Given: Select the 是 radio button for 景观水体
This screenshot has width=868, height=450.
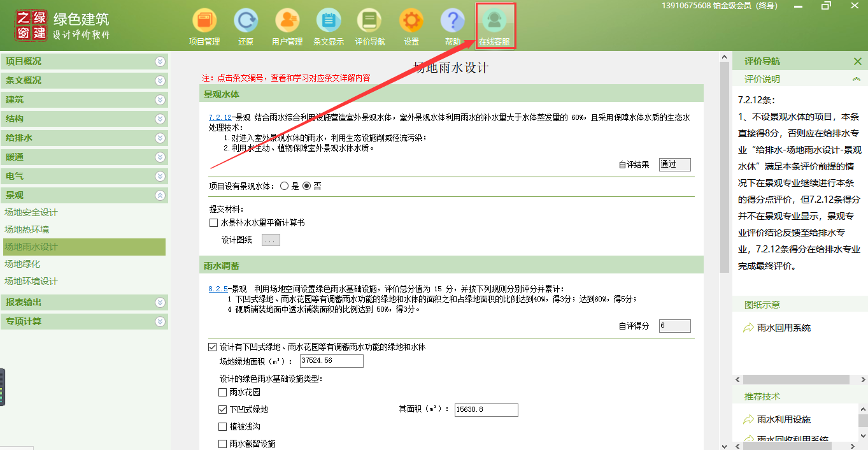Looking at the screenshot, I should (x=285, y=186).
